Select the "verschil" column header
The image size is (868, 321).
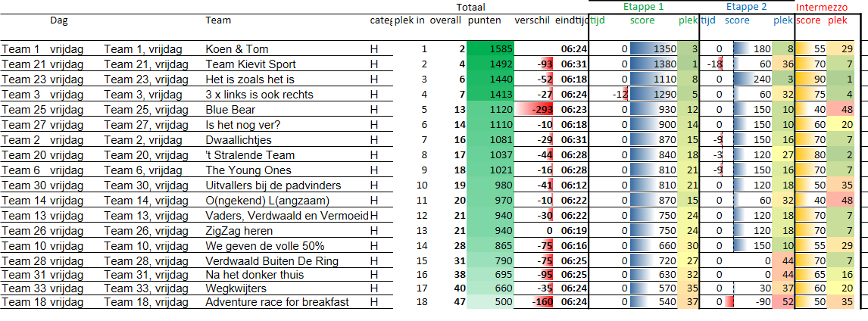click(x=532, y=20)
